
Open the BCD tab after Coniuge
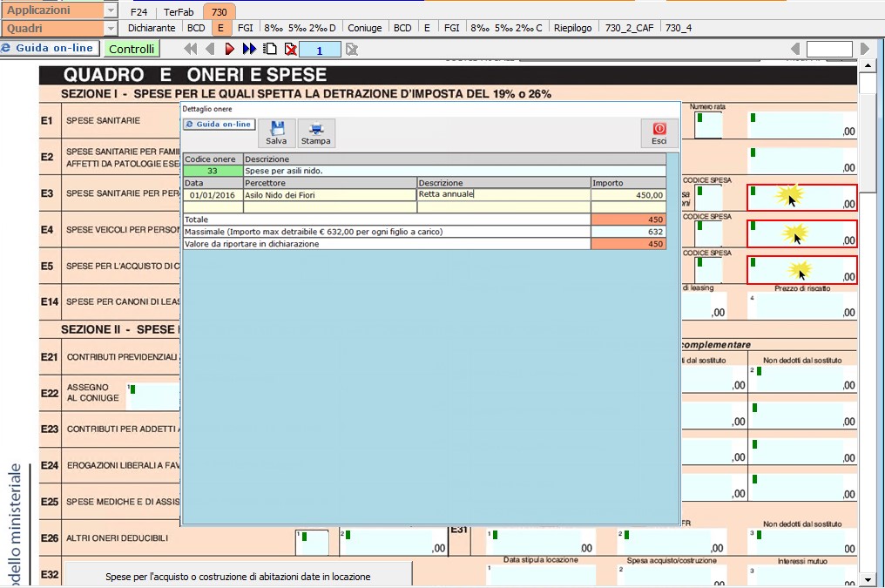tap(402, 28)
